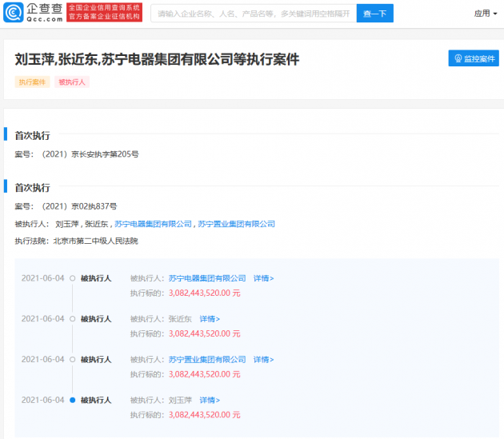The image size is (504, 439).
Task: Click case number (2021)京02执837号
Action: (79, 206)
